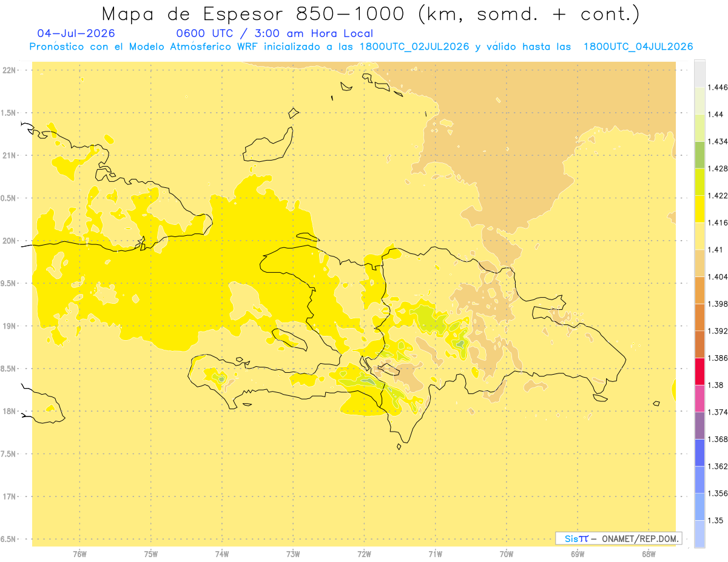Select the orange legend swatch between 1.398 and 1.404
The image size is (728, 562).
(699, 290)
